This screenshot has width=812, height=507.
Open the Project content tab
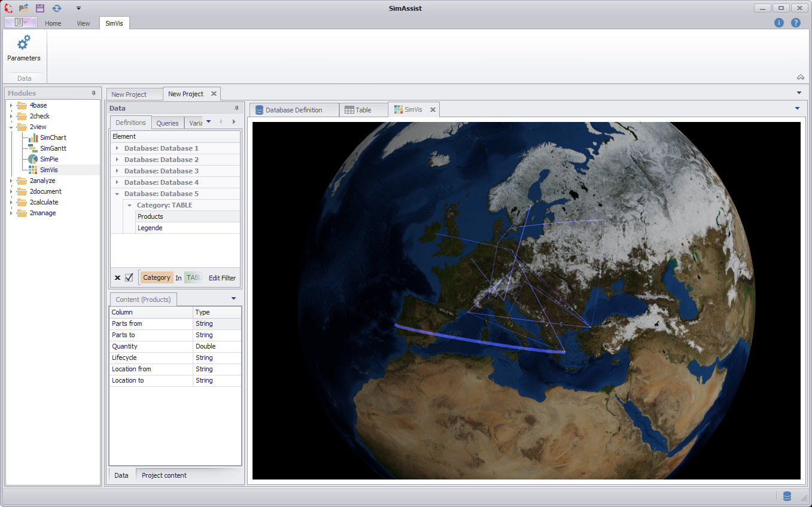click(x=164, y=475)
